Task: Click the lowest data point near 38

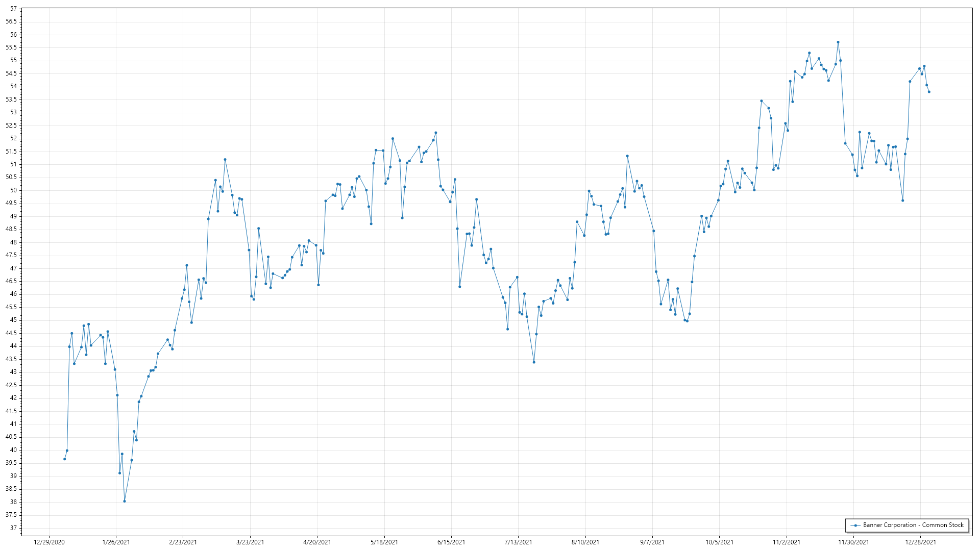Action: 125,501
